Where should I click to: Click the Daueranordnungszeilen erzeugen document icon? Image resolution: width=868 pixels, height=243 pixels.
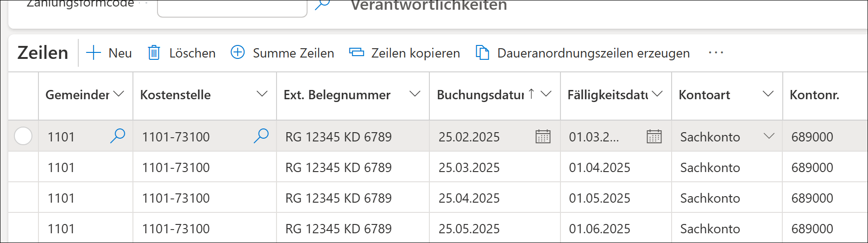tap(482, 53)
